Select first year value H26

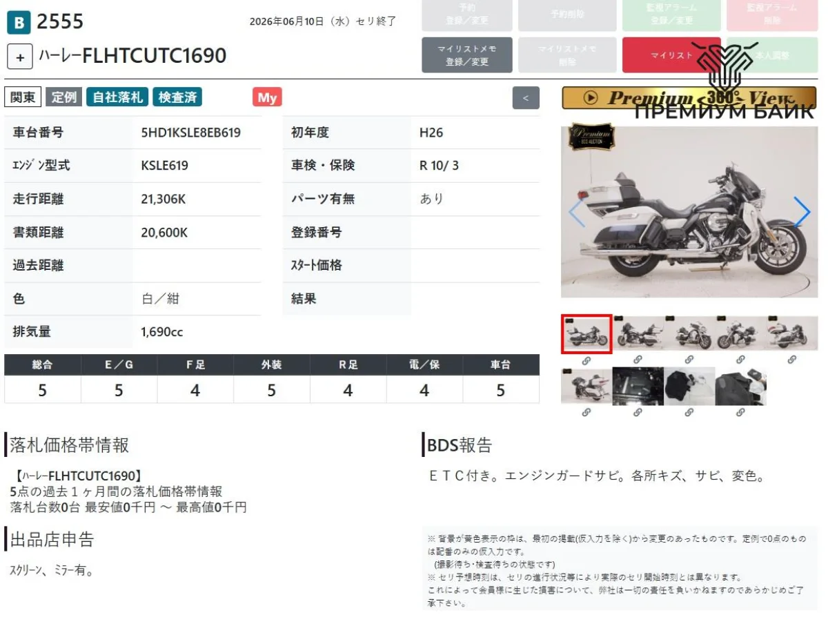pos(431,133)
